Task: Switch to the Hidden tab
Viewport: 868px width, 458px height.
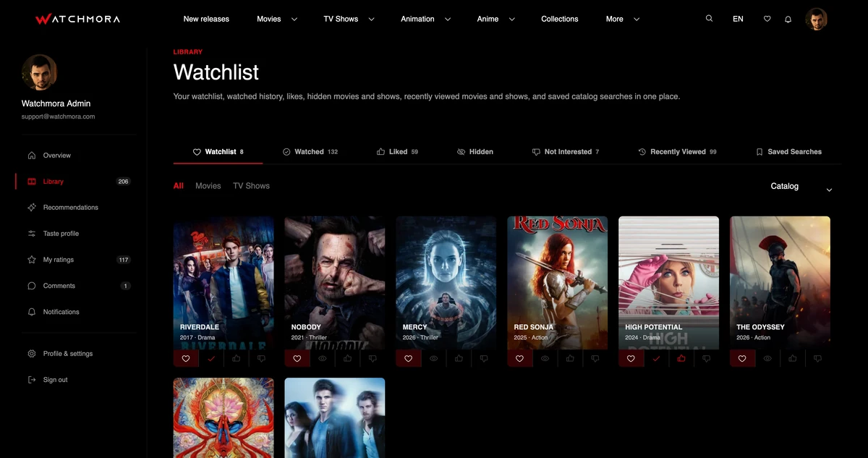Action: click(475, 152)
